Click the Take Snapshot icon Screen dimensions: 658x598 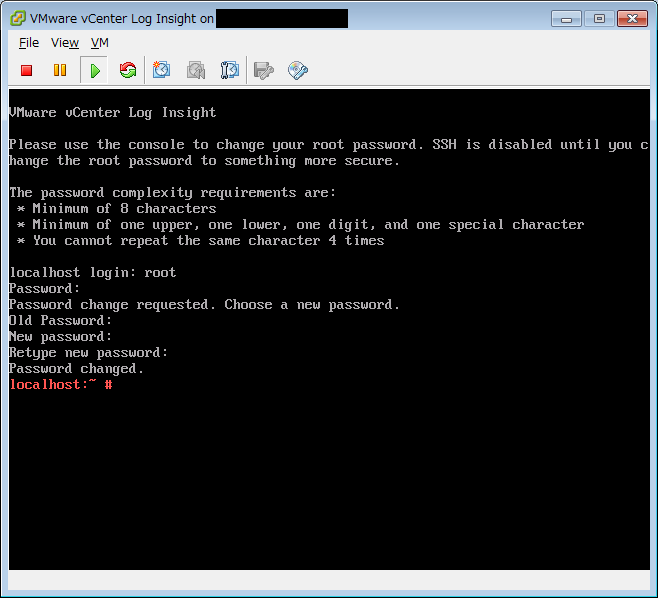tap(161, 70)
